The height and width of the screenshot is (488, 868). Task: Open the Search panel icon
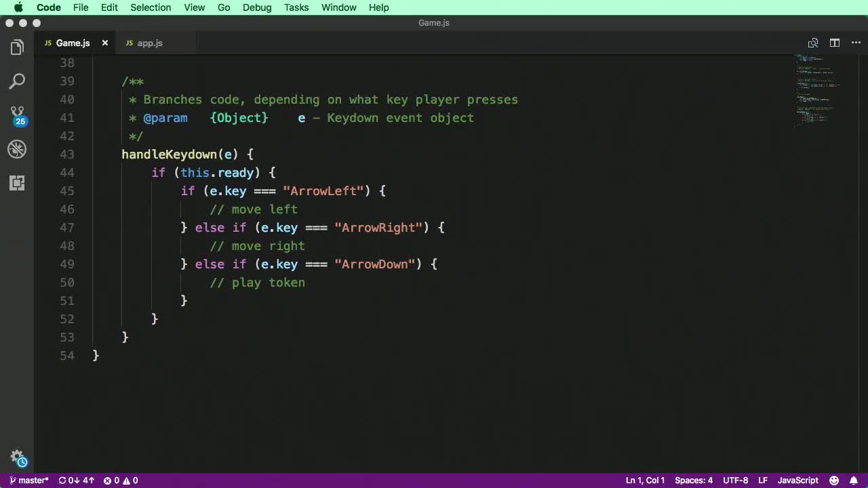tap(17, 81)
